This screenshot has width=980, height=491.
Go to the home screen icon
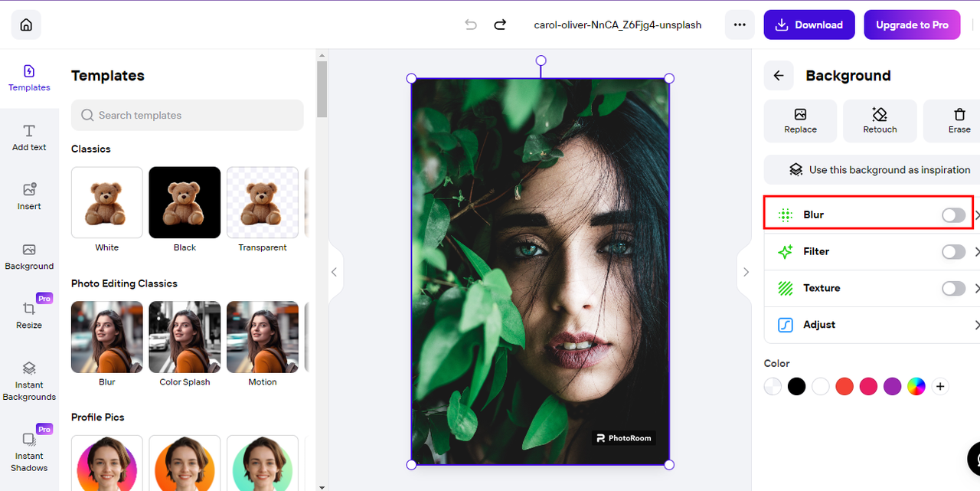tap(26, 25)
